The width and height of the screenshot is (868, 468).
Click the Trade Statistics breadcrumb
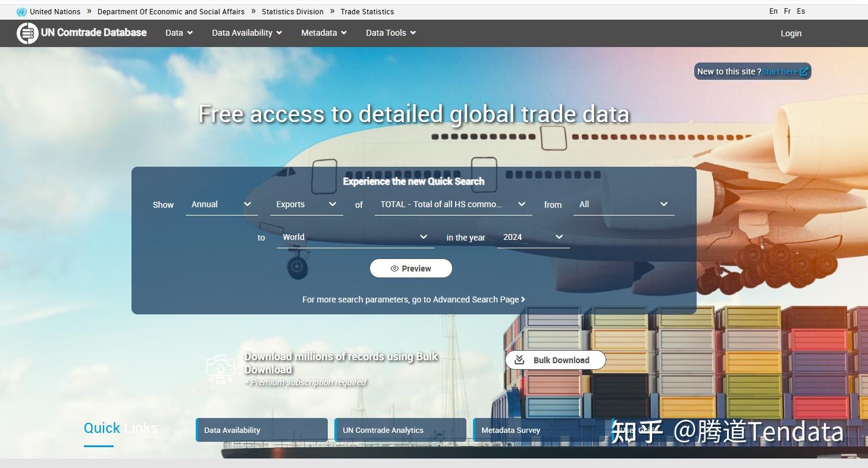[x=367, y=11]
